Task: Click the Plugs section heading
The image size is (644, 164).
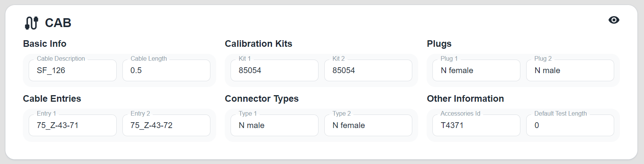Action: [x=439, y=44]
